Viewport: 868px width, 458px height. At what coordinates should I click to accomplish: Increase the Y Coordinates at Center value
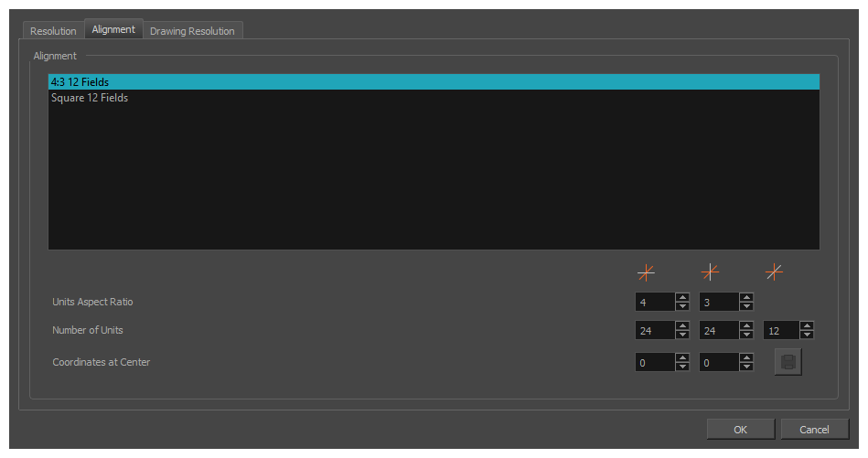coord(746,357)
